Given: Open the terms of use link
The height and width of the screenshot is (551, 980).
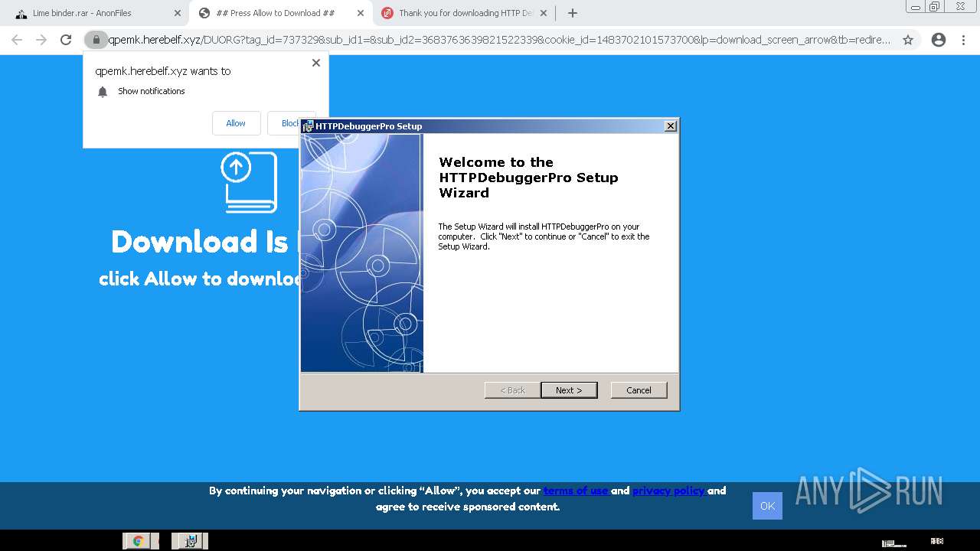Looking at the screenshot, I should (x=577, y=491).
